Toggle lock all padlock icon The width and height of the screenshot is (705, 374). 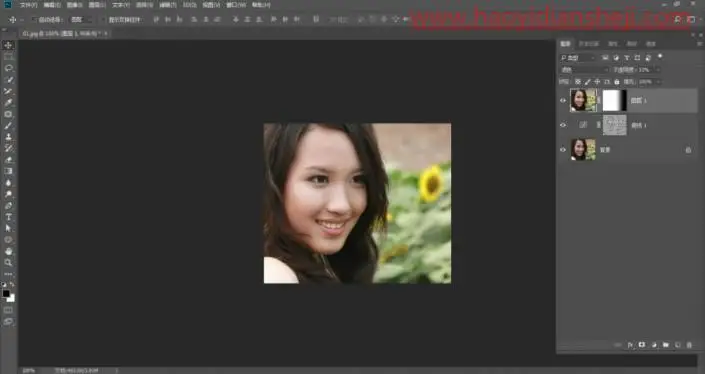pyautogui.click(x=617, y=82)
